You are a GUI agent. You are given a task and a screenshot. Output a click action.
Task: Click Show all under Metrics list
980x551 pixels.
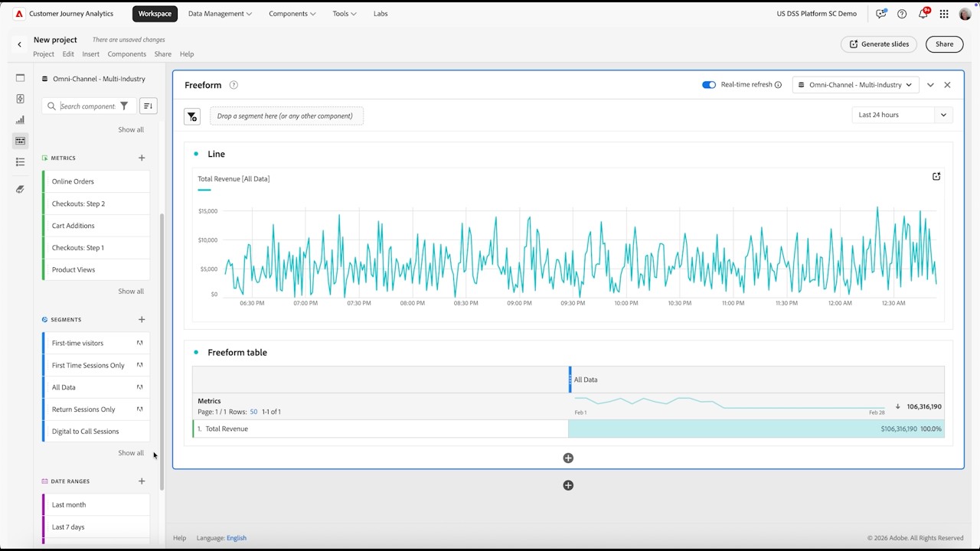[x=131, y=292]
